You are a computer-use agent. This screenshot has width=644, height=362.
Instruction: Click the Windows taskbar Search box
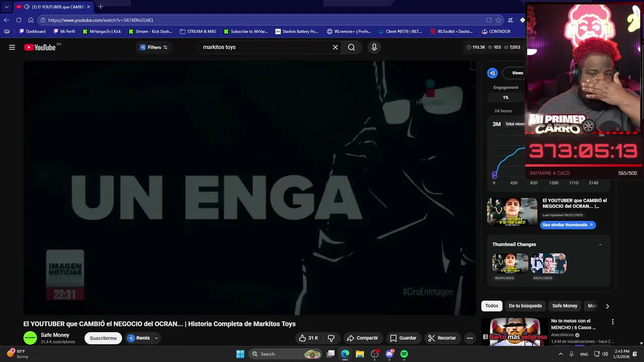coord(285,354)
